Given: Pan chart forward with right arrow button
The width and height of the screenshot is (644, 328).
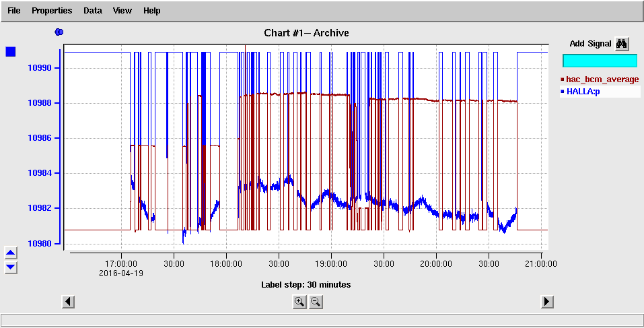Looking at the screenshot, I should click(x=546, y=302).
